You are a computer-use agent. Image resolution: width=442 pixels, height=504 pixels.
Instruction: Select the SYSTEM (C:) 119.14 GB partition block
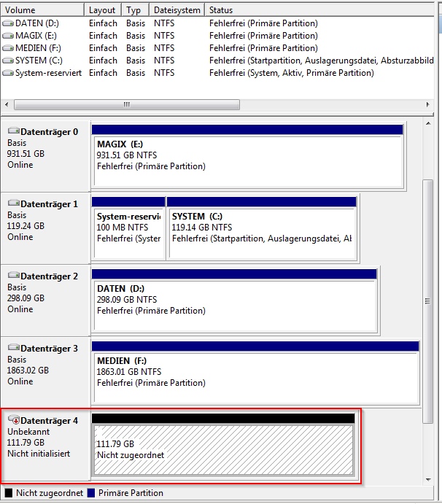pos(262,228)
